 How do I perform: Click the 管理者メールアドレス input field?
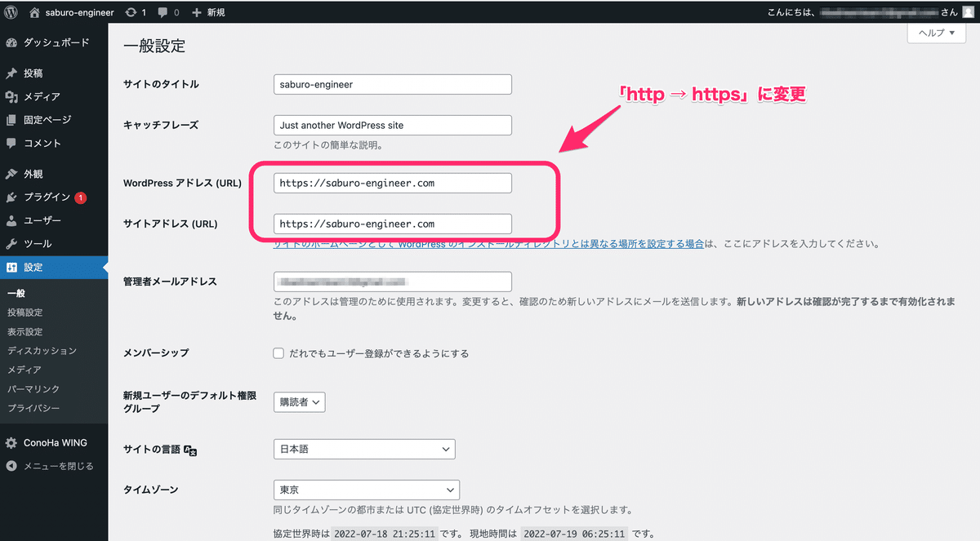393,282
